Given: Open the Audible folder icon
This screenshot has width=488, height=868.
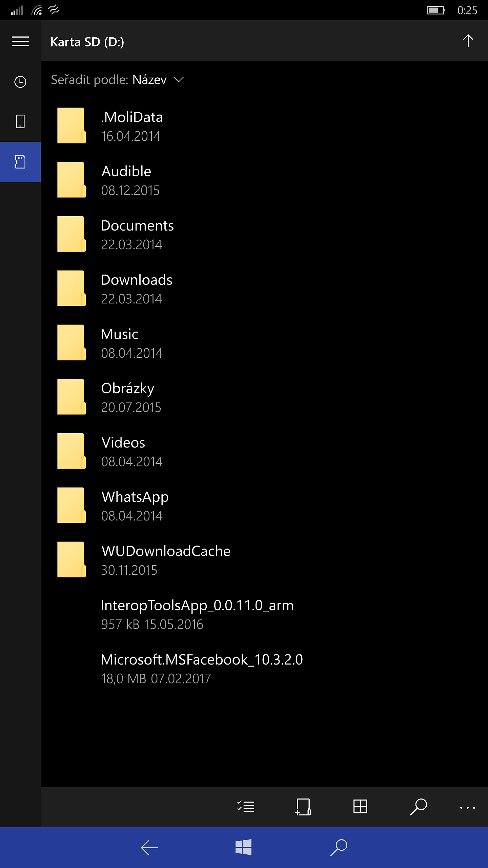Looking at the screenshot, I should [x=71, y=180].
